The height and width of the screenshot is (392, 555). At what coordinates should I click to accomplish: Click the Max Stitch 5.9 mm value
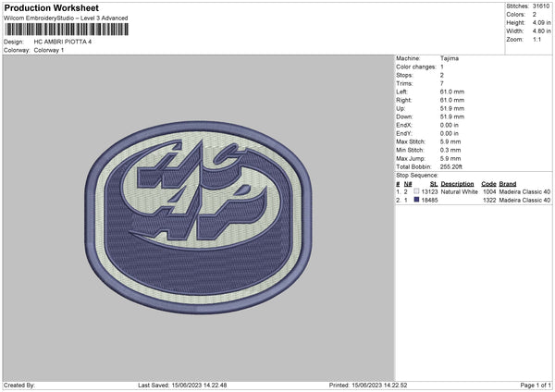pyautogui.click(x=450, y=141)
